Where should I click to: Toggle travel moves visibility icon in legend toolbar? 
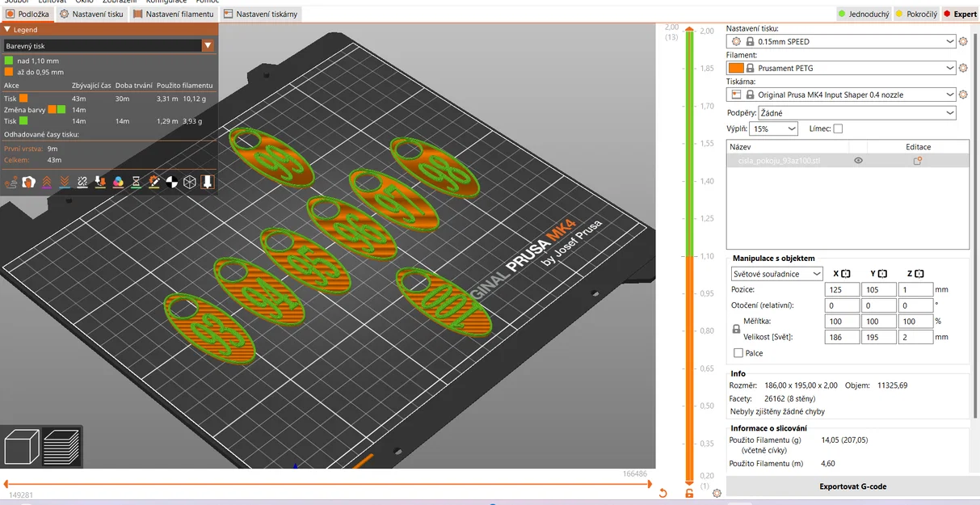(11, 182)
